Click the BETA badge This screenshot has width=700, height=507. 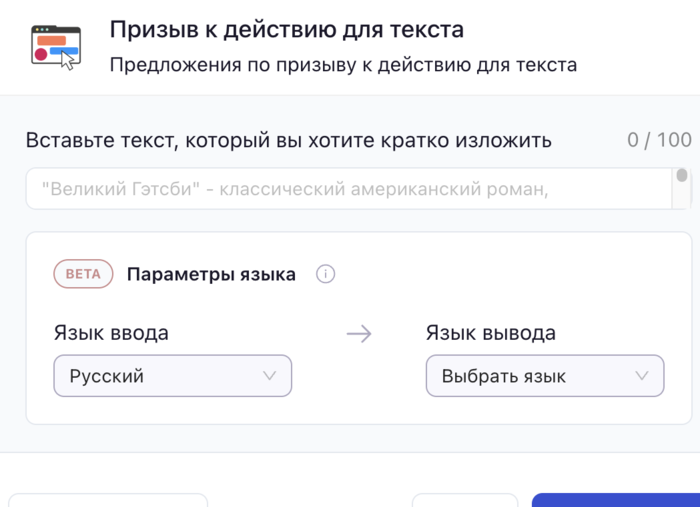(x=83, y=274)
